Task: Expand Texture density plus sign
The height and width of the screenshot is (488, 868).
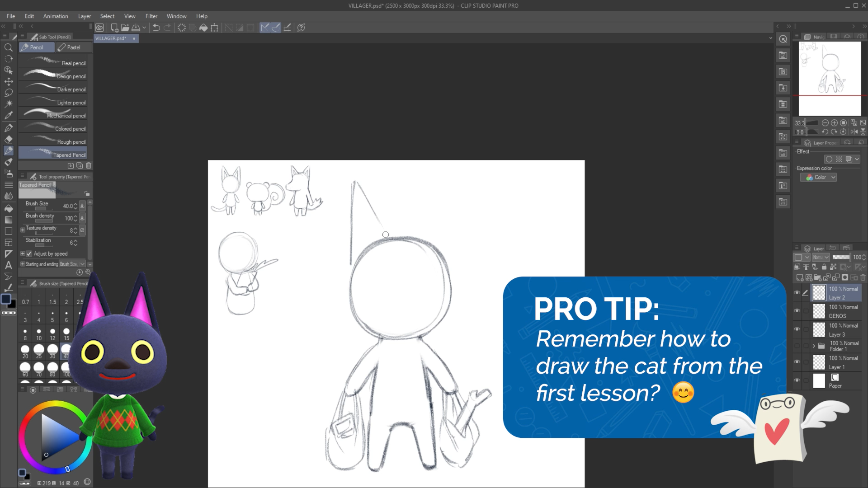Action: (23, 230)
